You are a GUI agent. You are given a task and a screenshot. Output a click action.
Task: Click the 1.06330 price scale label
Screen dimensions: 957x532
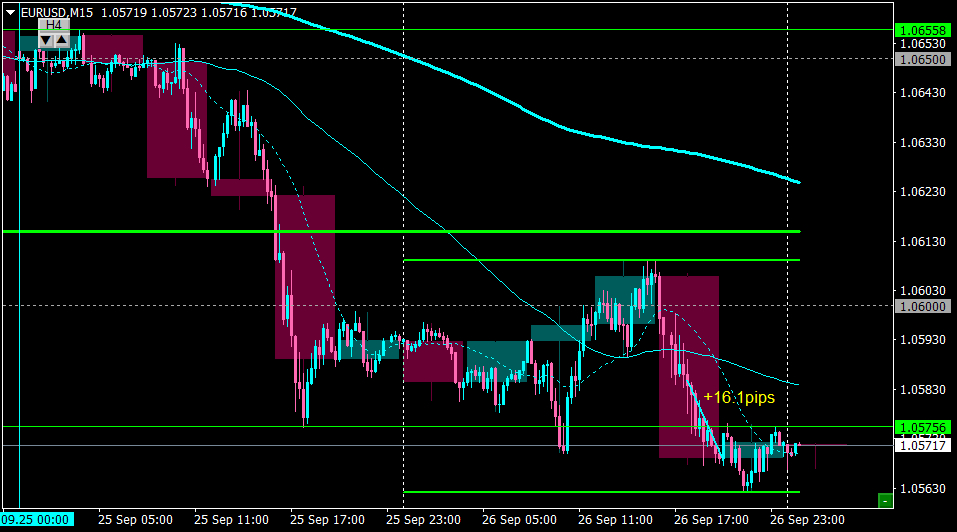click(923, 143)
